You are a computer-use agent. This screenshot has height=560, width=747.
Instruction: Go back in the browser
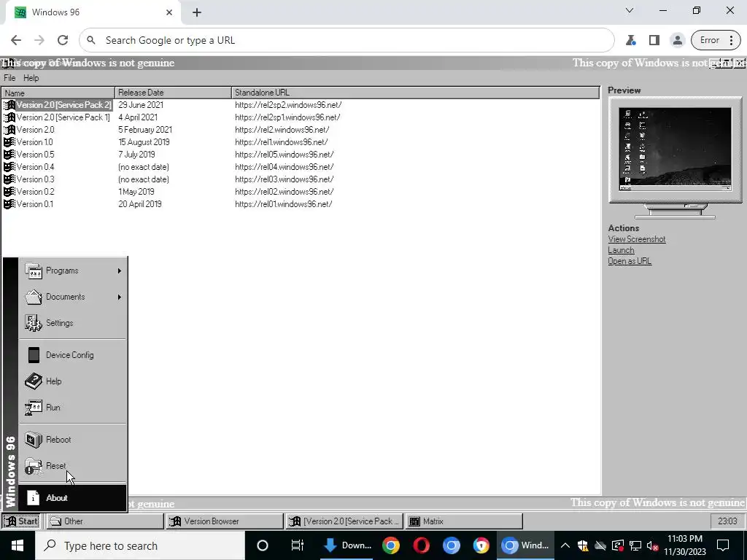click(16, 40)
